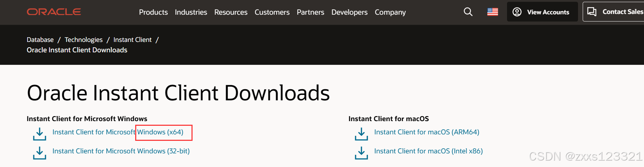The width and height of the screenshot is (644, 167).
Task: Open the Customers menu
Action: point(272,12)
